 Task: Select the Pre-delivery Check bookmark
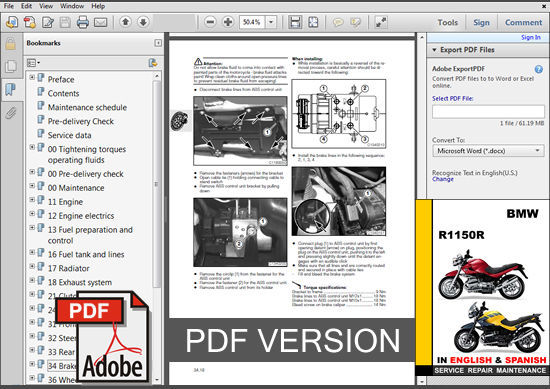pos(81,121)
